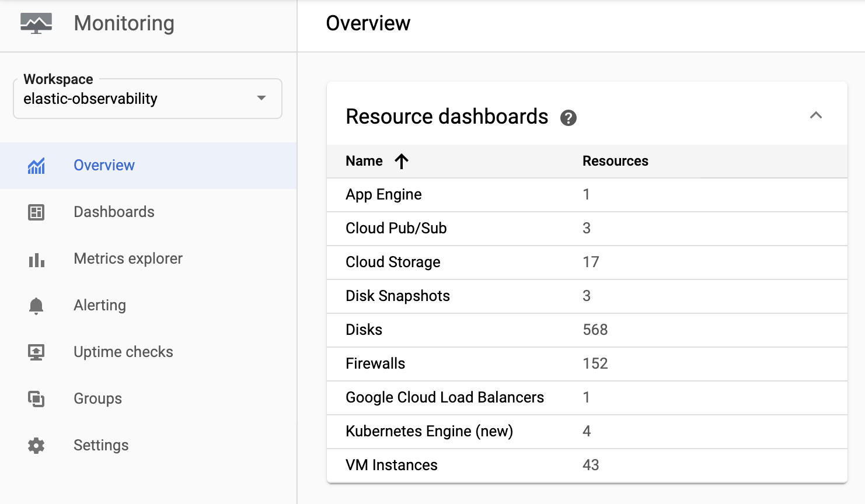
Task: Navigate to Uptime checks
Action: coord(123,352)
